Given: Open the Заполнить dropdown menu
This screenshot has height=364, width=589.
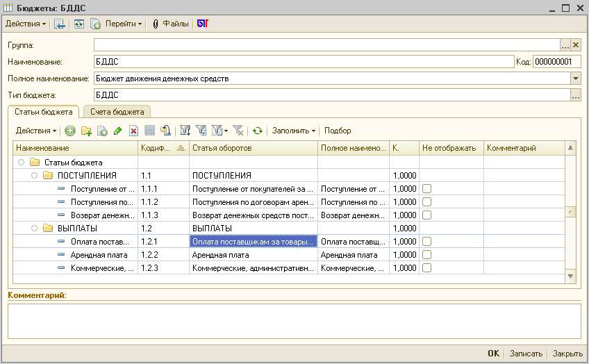Looking at the screenshot, I should point(293,131).
